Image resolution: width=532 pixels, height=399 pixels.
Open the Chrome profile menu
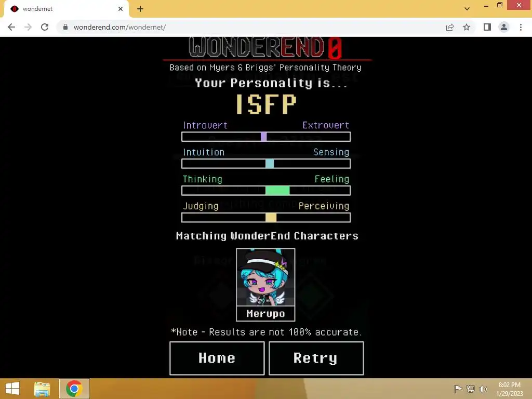click(504, 27)
